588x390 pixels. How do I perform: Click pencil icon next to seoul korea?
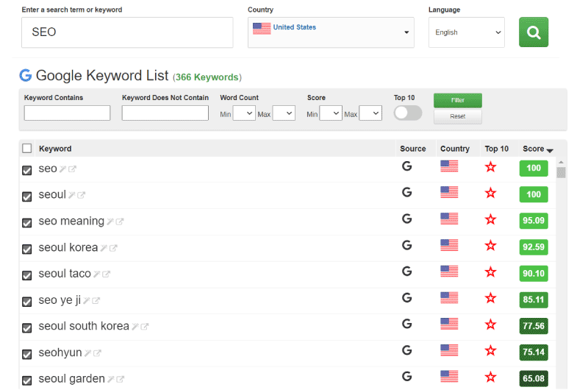pyautogui.click(x=104, y=248)
